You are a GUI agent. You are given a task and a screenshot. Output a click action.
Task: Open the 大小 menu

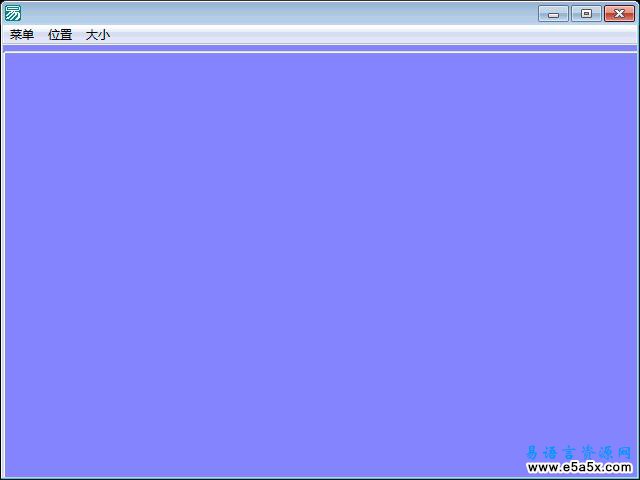coord(98,35)
